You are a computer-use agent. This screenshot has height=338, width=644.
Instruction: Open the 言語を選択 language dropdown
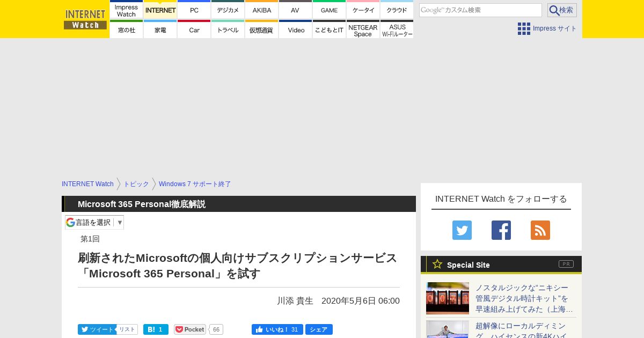coord(94,222)
